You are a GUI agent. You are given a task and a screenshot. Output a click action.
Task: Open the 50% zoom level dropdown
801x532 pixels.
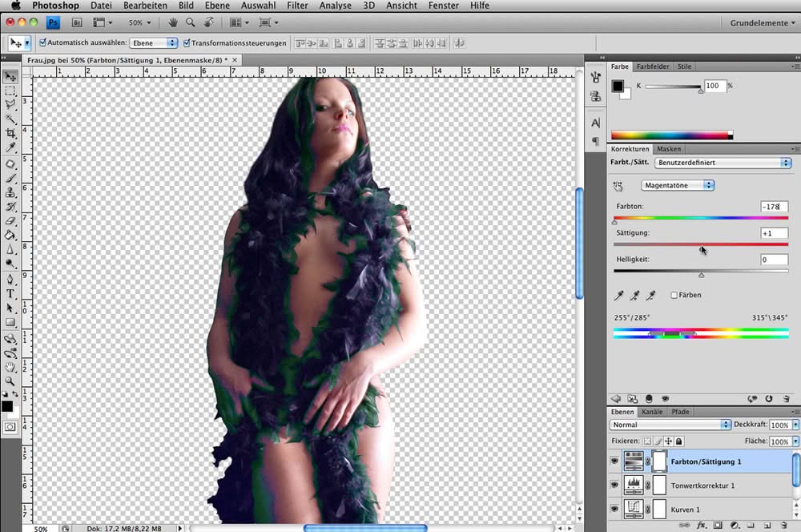tap(139, 22)
